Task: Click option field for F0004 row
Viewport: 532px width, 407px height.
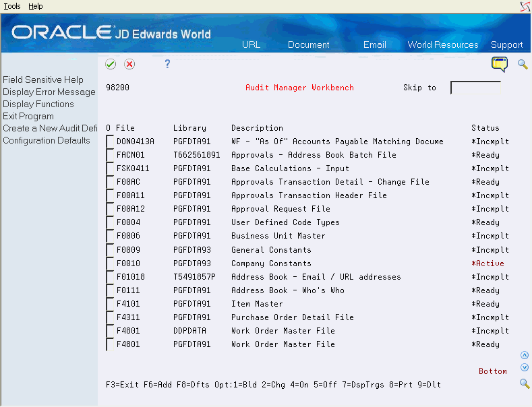Action: pyautogui.click(x=110, y=222)
